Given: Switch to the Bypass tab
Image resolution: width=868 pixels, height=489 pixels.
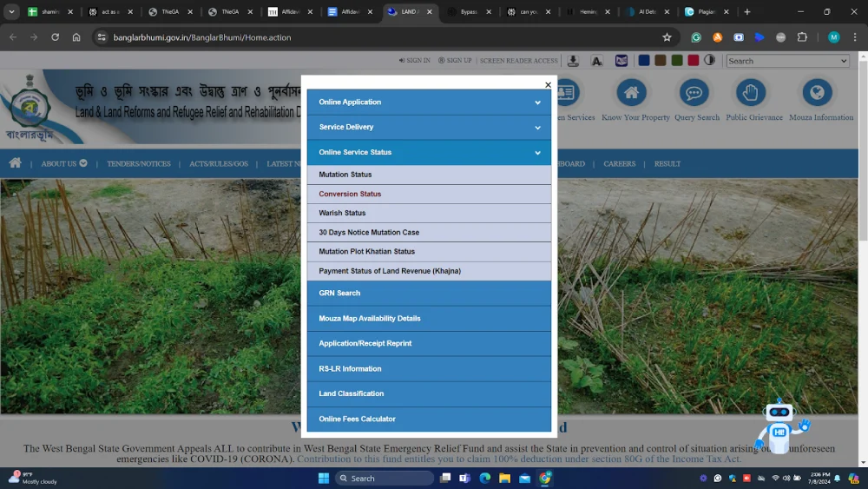Looking at the screenshot, I should [x=469, y=11].
